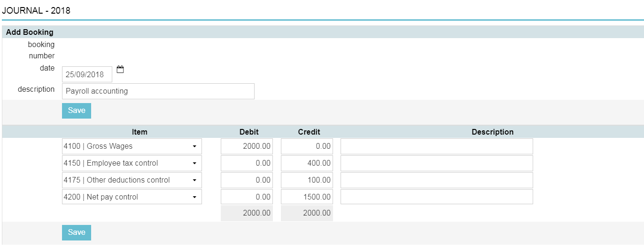
Task: Select the Other deductions debit field
Action: coord(247,180)
